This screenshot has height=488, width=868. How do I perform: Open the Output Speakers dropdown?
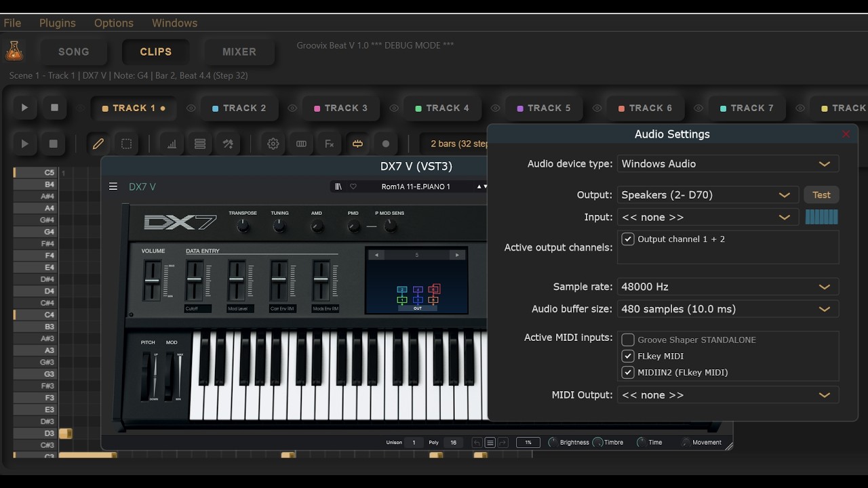(x=708, y=195)
